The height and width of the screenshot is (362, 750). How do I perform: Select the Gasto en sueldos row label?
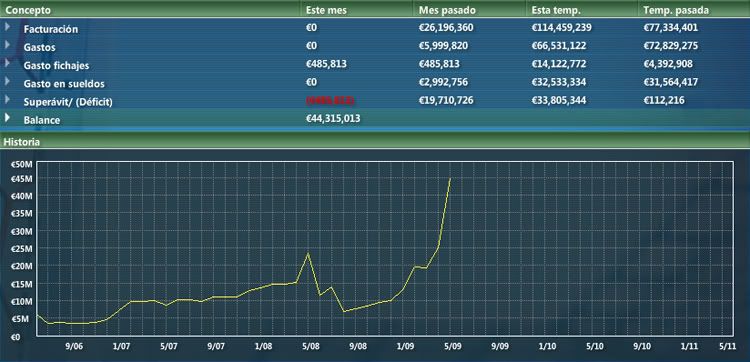click(64, 84)
